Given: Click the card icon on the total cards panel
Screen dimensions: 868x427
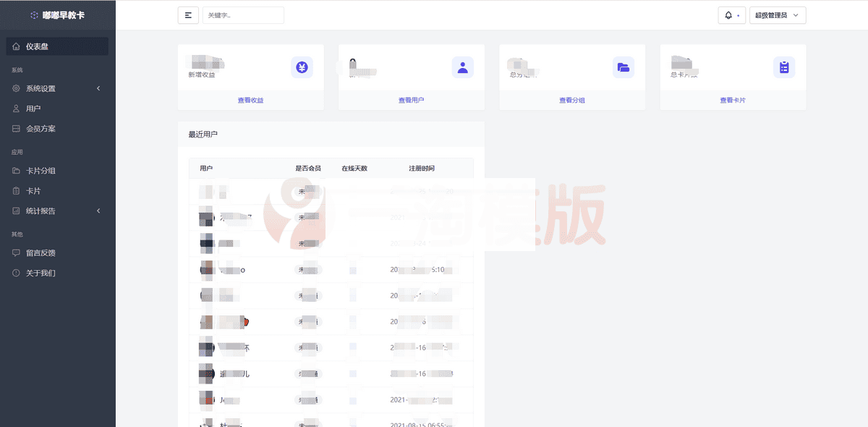Looking at the screenshot, I should click(785, 67).
